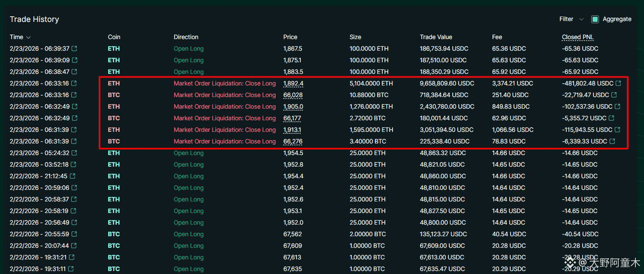
Task: Open explorer link for 20:56:49 trade
Action: 75,222
